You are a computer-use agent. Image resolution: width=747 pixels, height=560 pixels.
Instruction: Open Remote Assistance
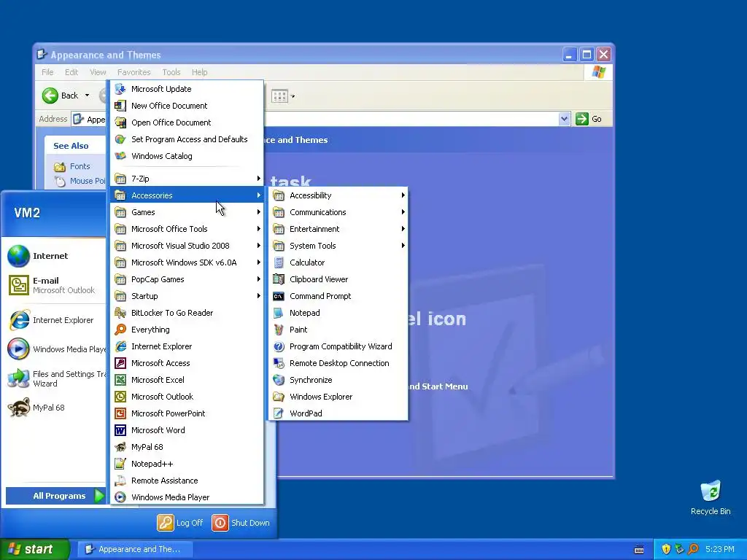(x=187, y=481)
